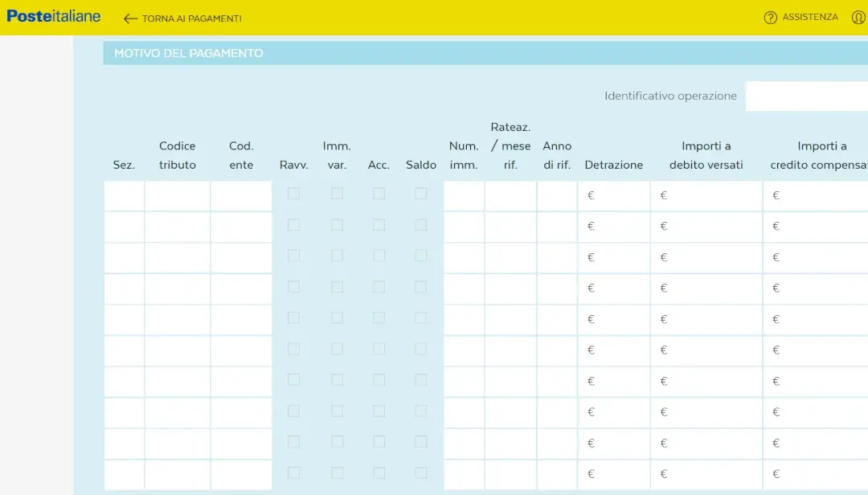Tick the Imm. var. checkbox in the first row
This screenshot has width=868, height=495.
point(337,193)
